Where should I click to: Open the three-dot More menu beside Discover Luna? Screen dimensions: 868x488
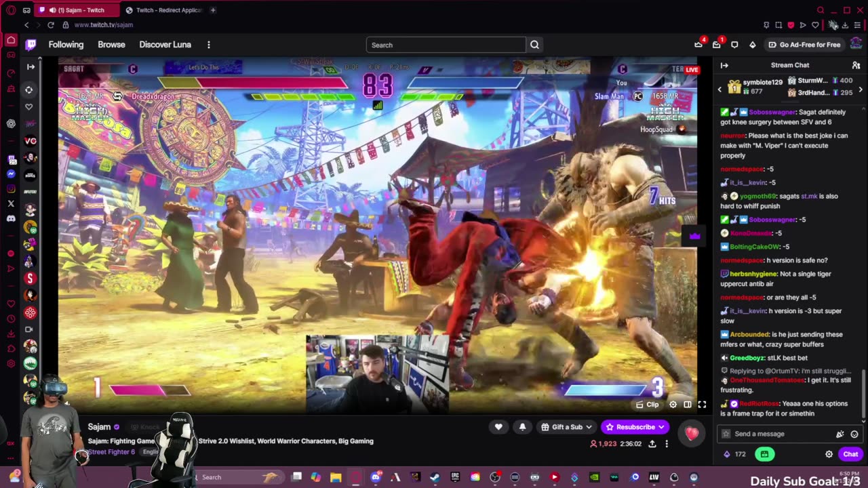pos(208,45)
